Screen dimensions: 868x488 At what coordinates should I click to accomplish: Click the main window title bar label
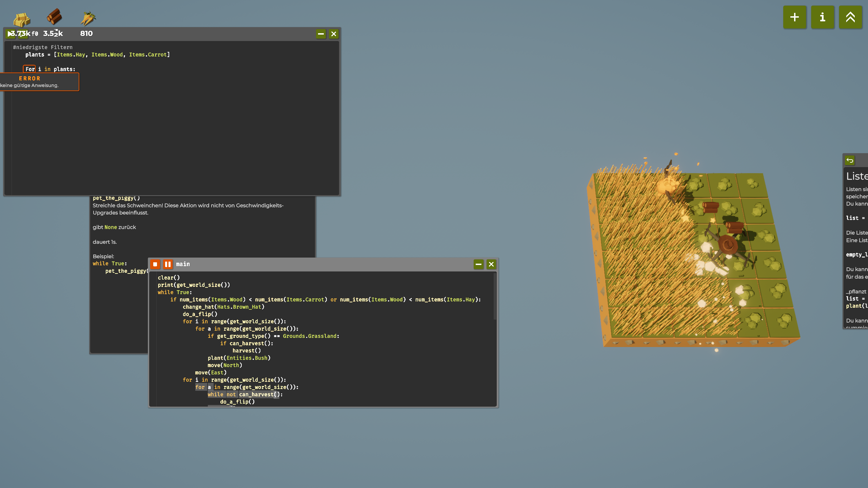point(183,264)
